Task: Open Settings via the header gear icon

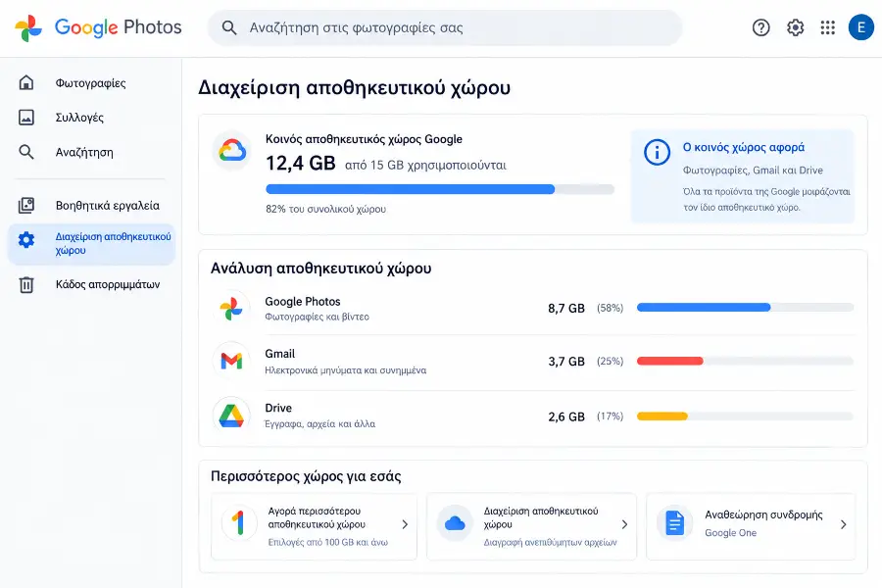Action: (795, 27)
